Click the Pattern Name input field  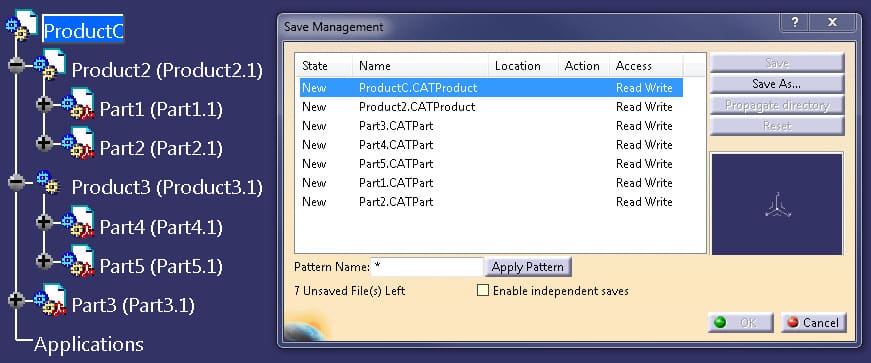(427, 267)
